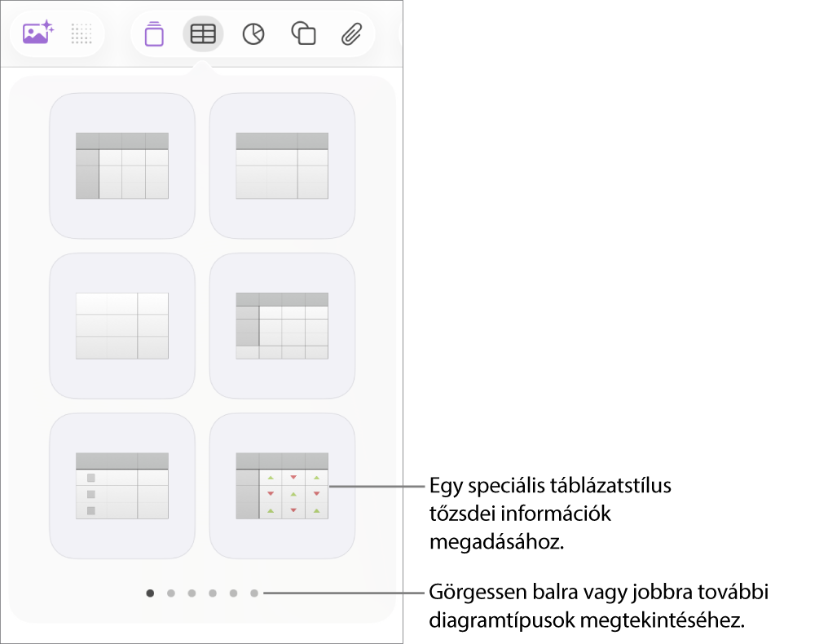Insert the stock arrows table style
This screenshot has height=644, width=828.
click(x=282, y=486)
